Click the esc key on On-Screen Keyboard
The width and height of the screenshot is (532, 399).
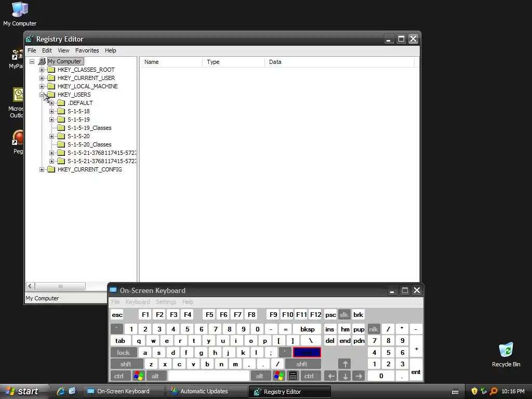pyautogui.click(x=117, y=314)
